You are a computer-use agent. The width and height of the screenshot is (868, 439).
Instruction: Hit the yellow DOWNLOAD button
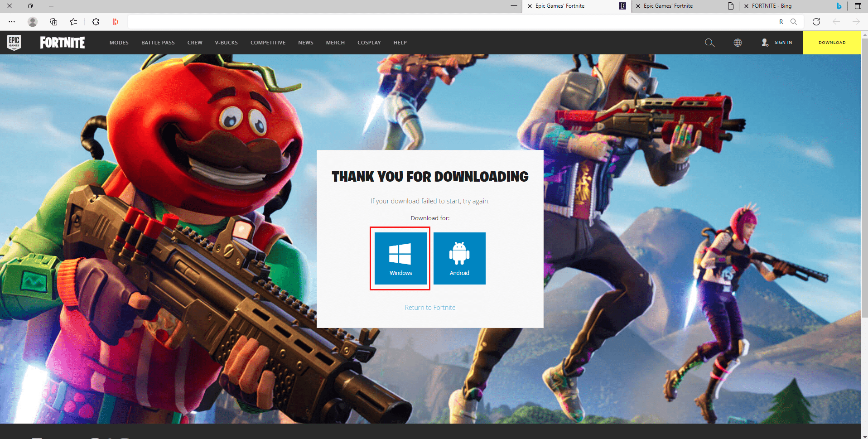pyautogui.click(x=832, y=43)
